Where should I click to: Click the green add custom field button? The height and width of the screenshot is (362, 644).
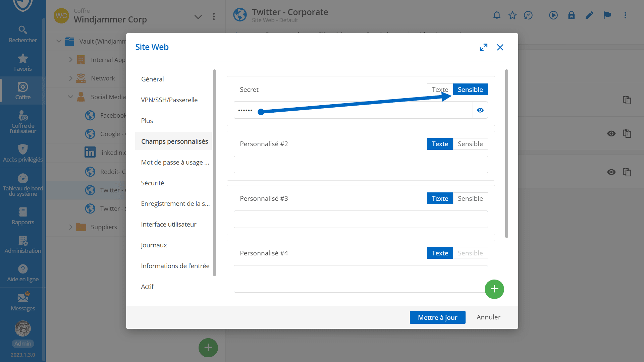pyautogui.click(x=494, y=289)
